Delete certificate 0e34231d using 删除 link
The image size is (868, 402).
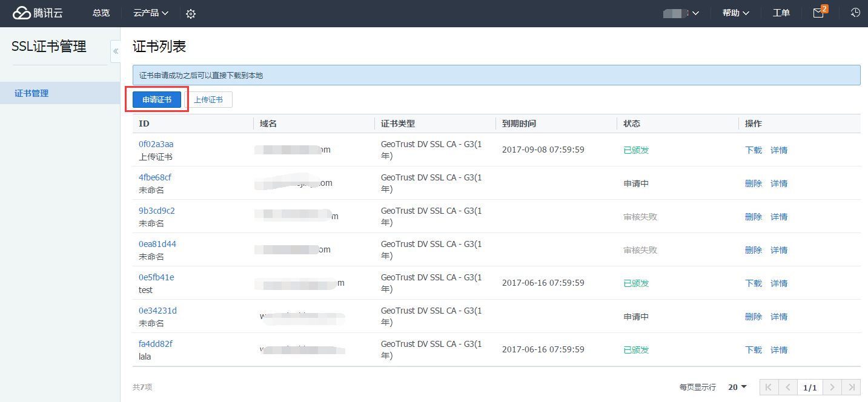[753, 316]
